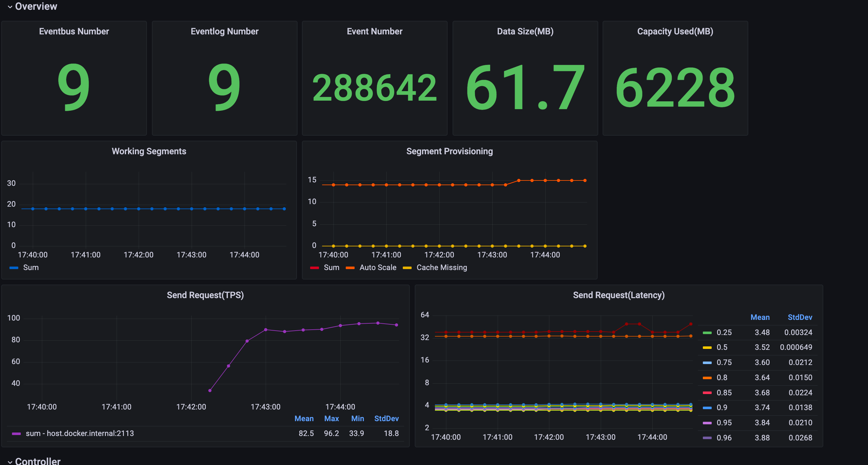The height and width of the screenshot is (465, 868).
Task: Toggle the 0.8 quantile latency series
Action: [722, 378]
